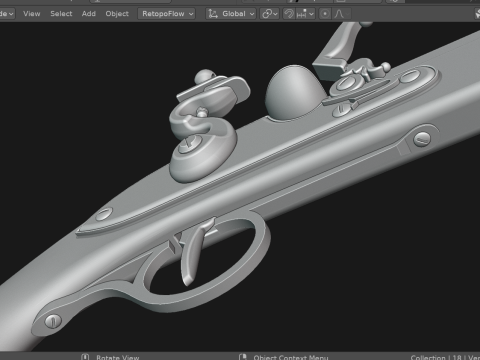Toggle proportional editing
Viewport: 480px width, 360px height.
click(325, 14)
